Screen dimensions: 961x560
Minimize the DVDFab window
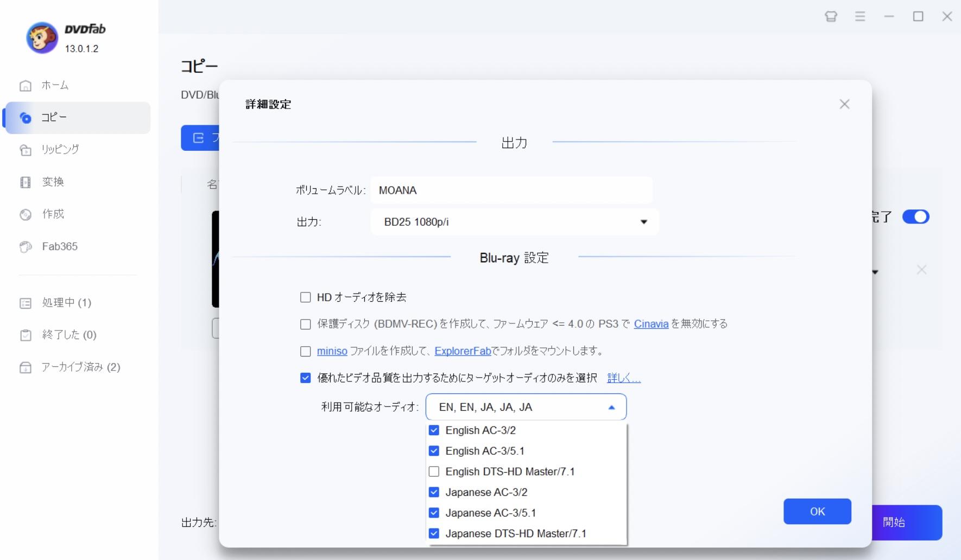click(889, 16)
